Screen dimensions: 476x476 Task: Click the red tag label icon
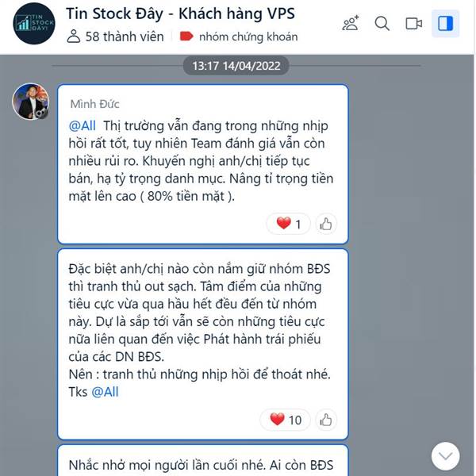tap(186, 36)
